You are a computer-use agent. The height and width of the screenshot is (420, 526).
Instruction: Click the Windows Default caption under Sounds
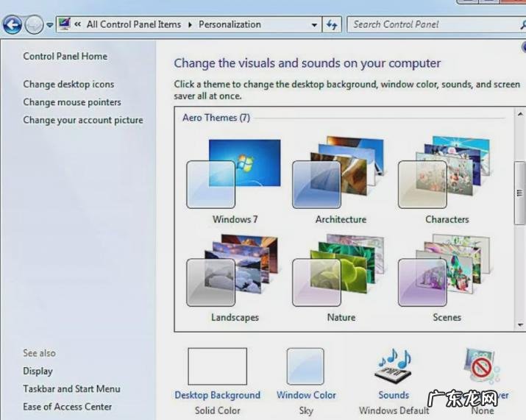click(394, 410)
